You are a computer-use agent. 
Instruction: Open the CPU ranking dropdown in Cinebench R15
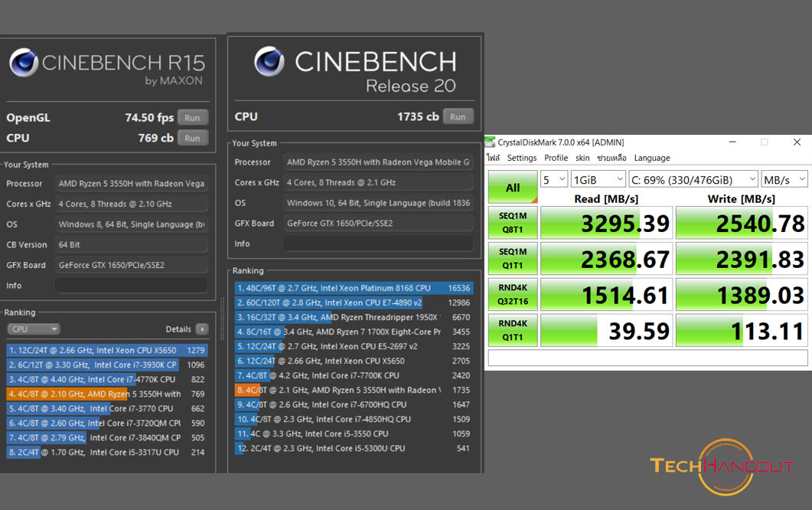34,329
